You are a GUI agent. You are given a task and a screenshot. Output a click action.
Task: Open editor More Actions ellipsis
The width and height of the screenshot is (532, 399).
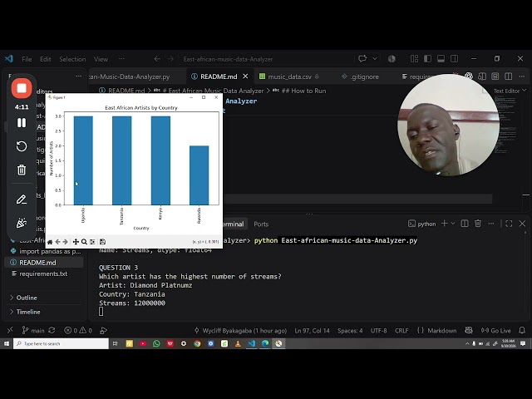point(522,76)
